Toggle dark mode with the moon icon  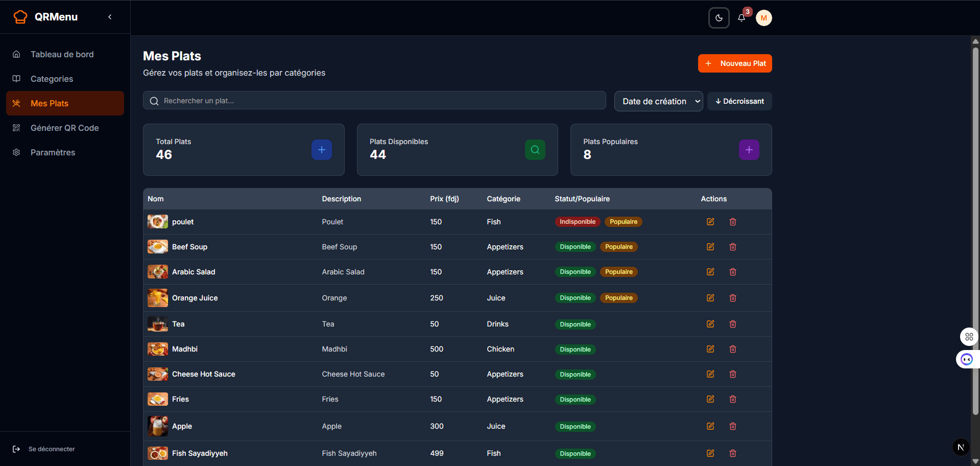(x=719, y=18)
